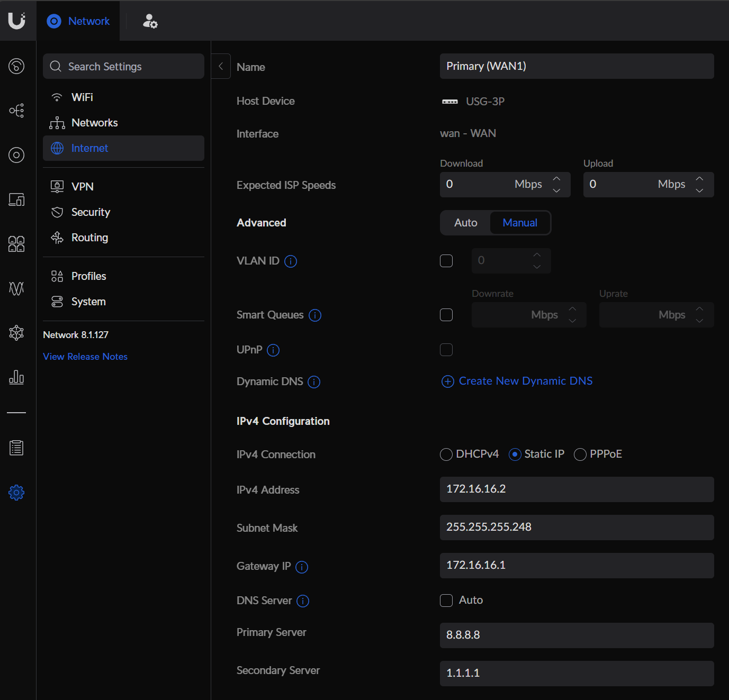The width and height of the screenshot is (729, 700).
Task: Decrease the Upload speed stepper
Action: [699, 190]
